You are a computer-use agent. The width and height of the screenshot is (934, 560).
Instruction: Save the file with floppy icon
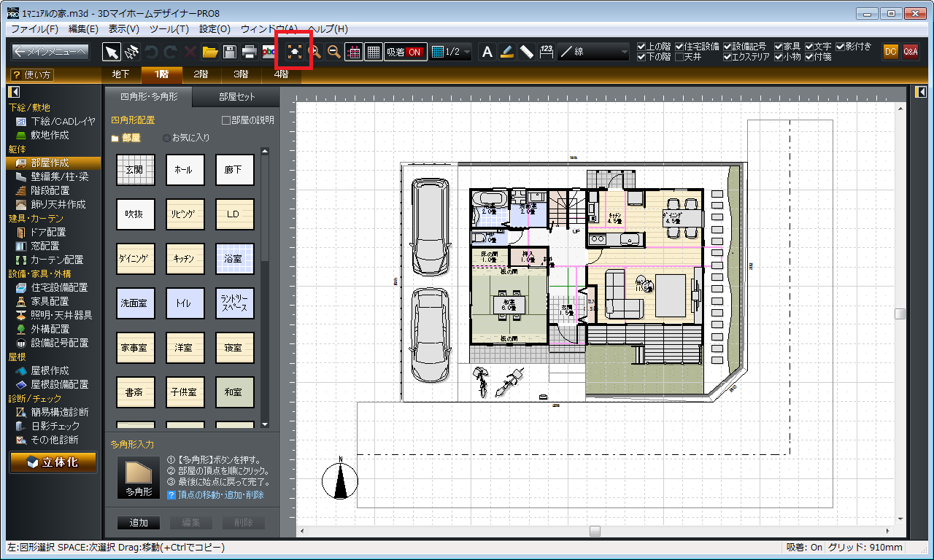(229, 52)
